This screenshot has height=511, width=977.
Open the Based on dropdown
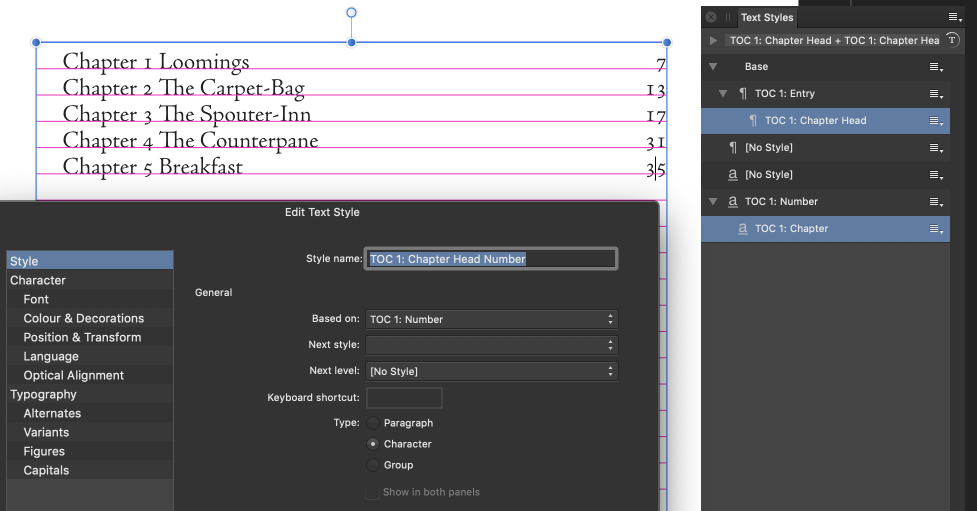tap(491, 319)
